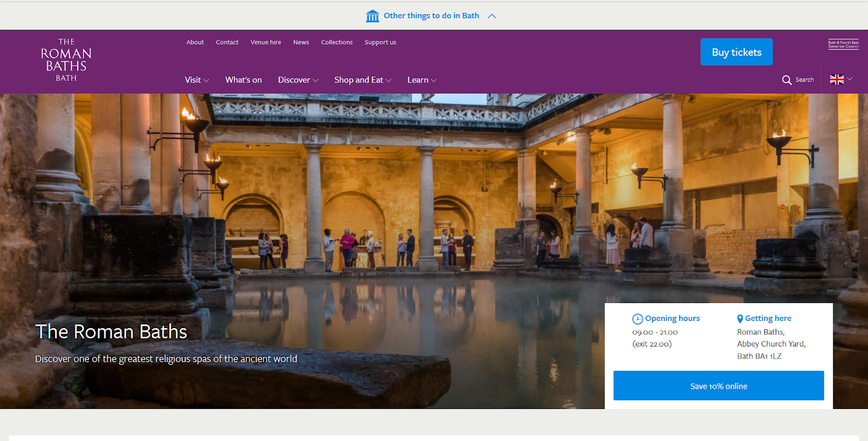This screenshot has height=441, width=868.
Task: Open the Opening hours link
Action: (x=672, y=318)
